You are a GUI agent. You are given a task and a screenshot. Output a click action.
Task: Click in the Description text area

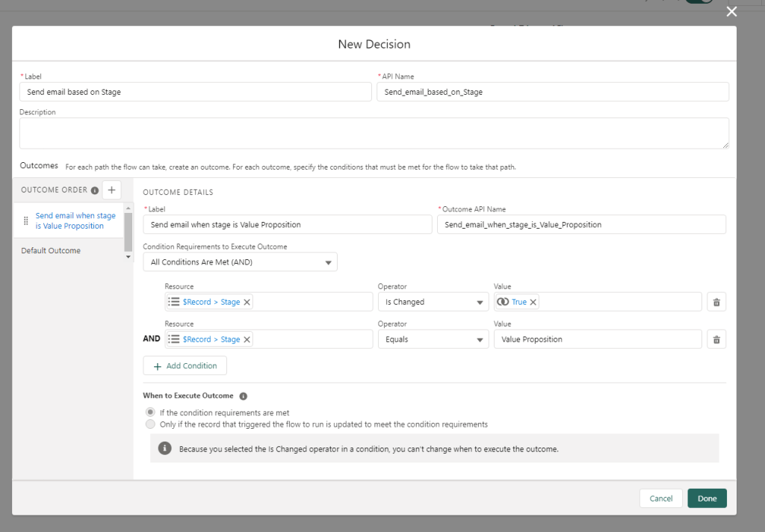tap(374, 133)
